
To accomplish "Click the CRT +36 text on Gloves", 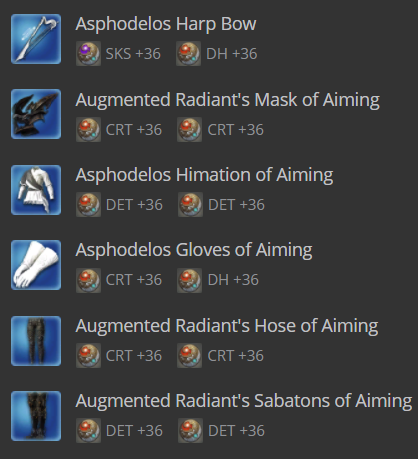I will pos(134,280).
